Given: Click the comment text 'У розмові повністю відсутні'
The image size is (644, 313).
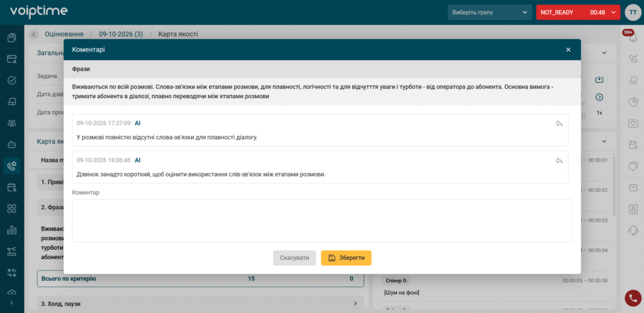Looking at the screenshot, I should [x=167, y=138].
